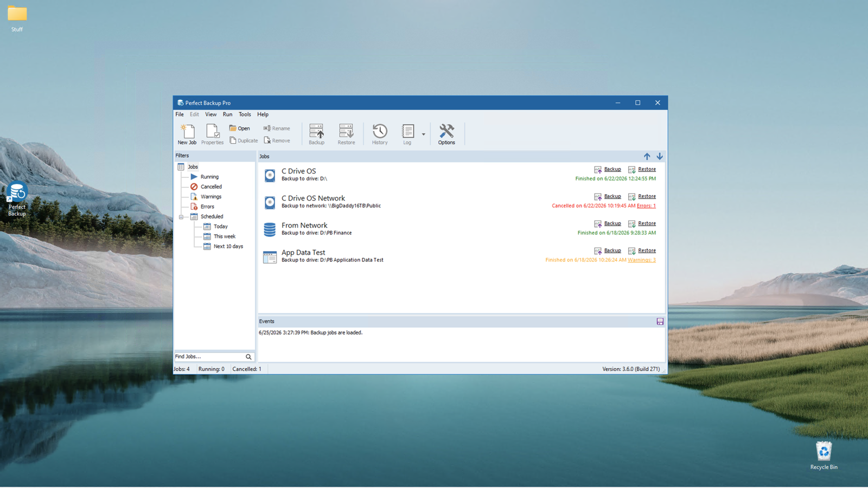Duplicate the selected job via toolbar
Screen dimensions: 868x488
(244, 140)
